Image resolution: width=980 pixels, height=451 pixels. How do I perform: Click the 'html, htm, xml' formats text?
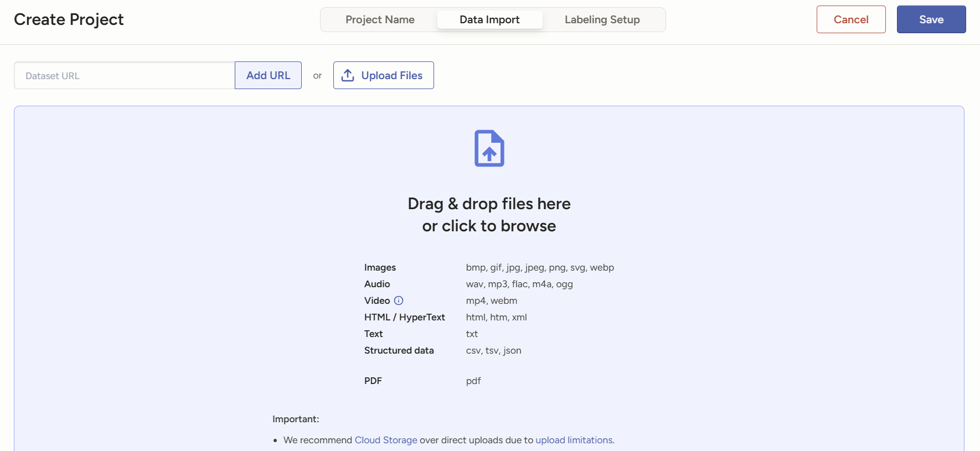[497, 317]
